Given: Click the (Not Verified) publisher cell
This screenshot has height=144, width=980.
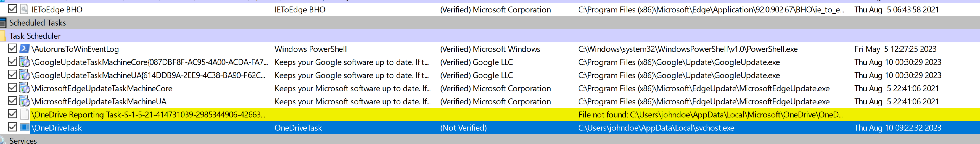Looking at the screenshot, I should click(463, 128).
